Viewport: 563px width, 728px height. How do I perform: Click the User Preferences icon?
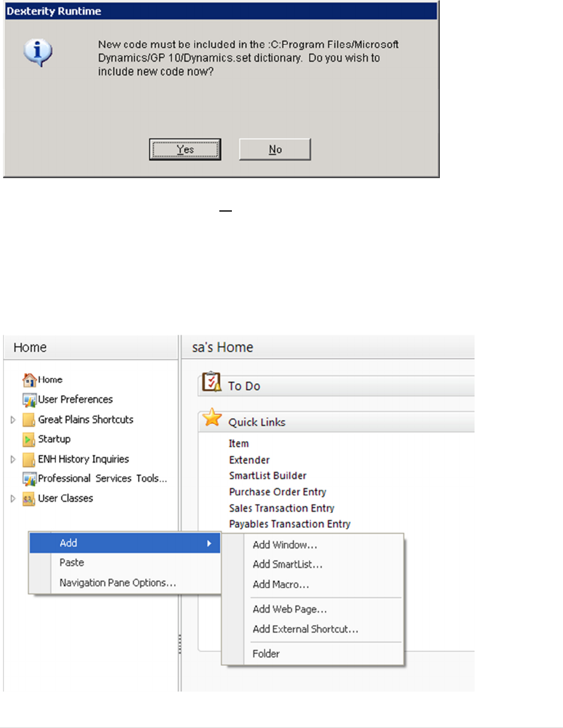(x=30, y=399)
